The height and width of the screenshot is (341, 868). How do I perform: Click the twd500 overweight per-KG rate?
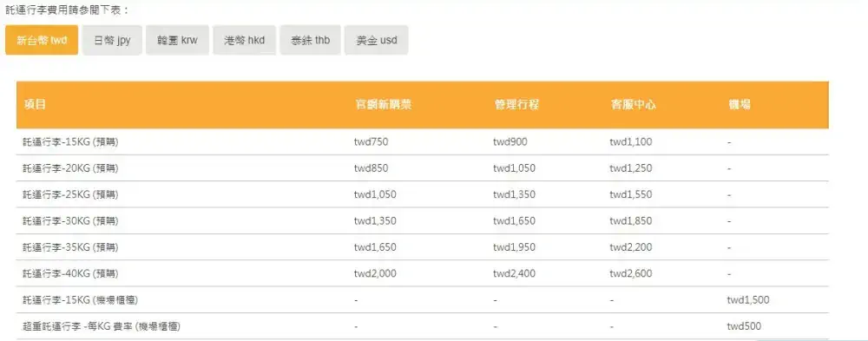[x=745, y=326]
